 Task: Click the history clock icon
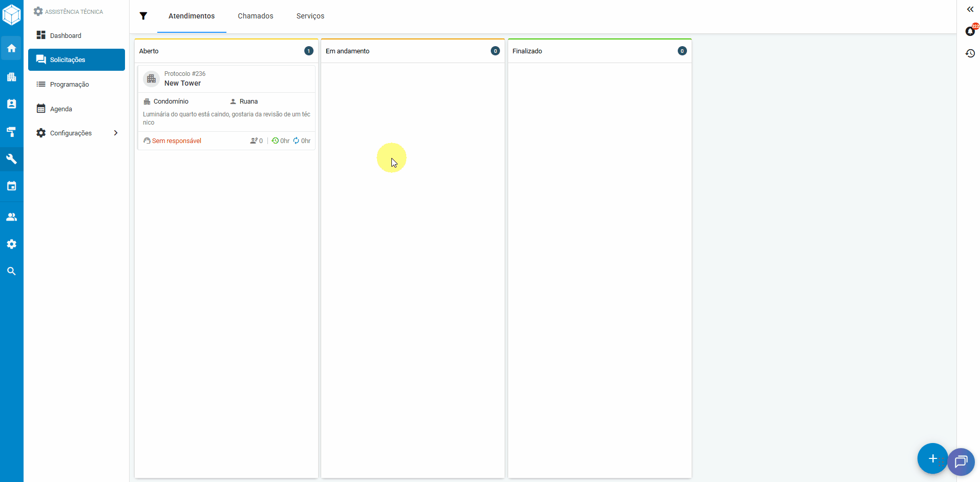(x=970, y=53)
